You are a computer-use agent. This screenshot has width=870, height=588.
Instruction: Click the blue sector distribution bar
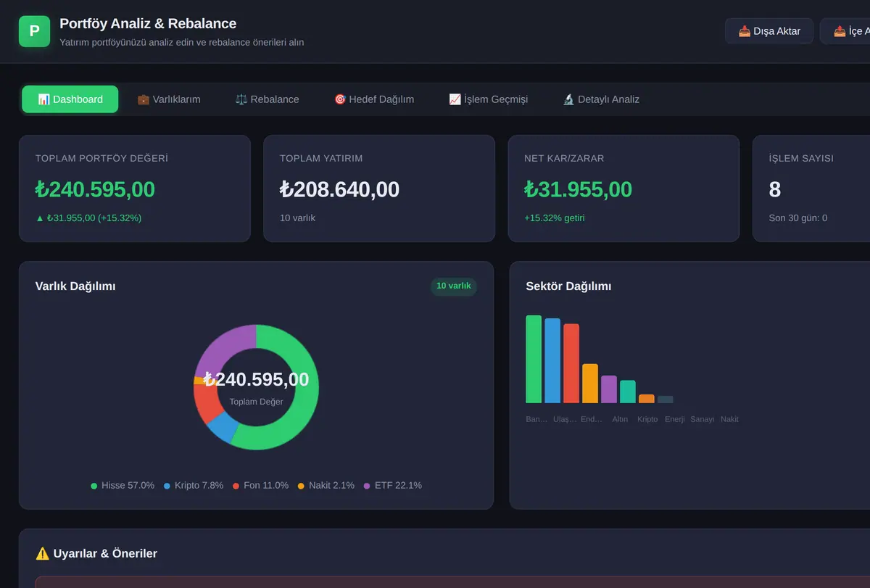(552, 360)
